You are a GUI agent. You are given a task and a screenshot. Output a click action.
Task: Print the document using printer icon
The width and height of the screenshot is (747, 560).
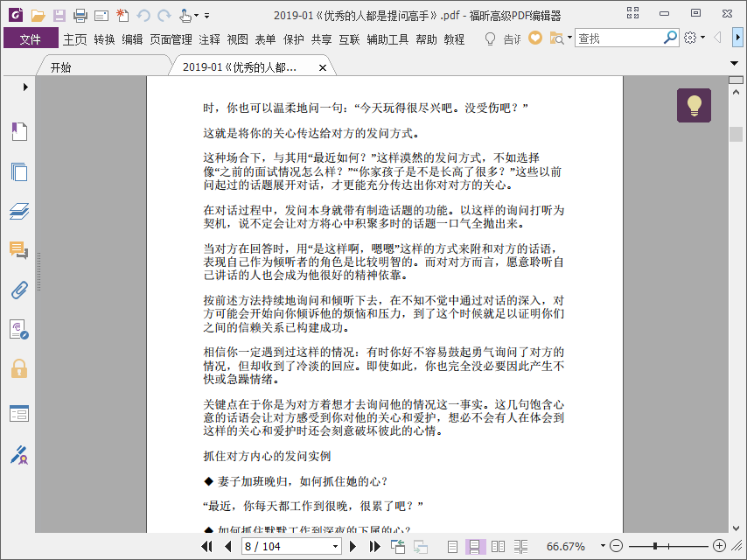coord(80,16)
